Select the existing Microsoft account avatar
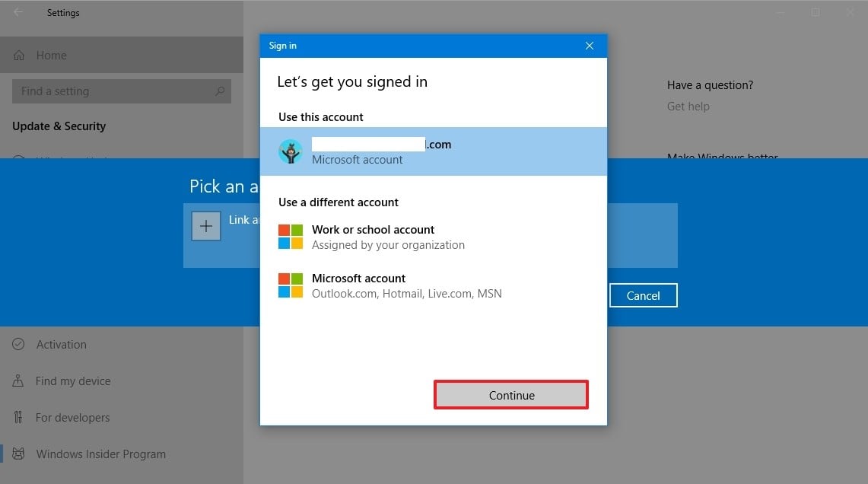Screen dimensions: 868x484 [x=291, y=151]
